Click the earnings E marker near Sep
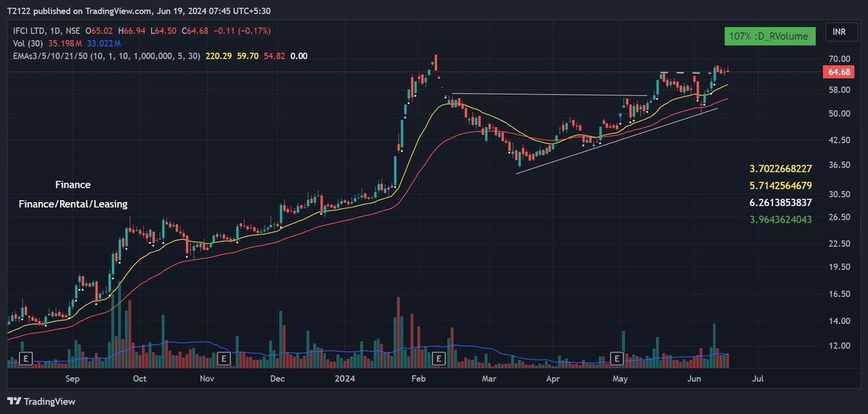868x414 pixels. [x=26, y=358]
